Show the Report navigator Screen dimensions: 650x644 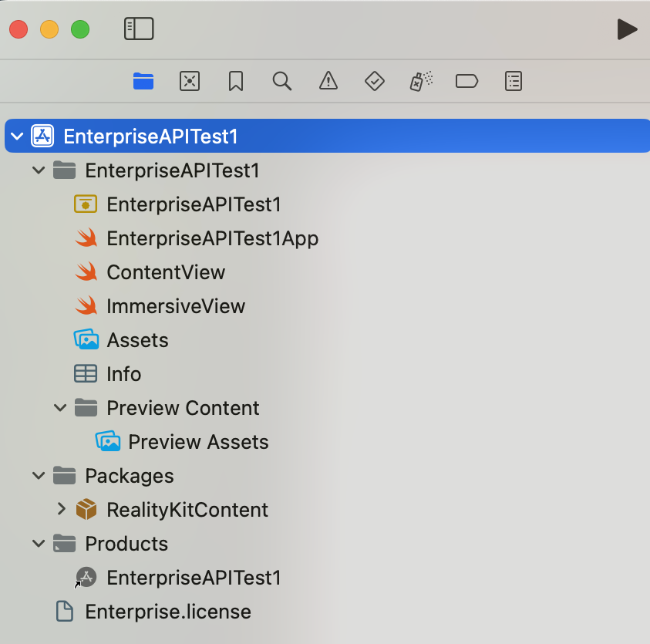pos(514,81)
